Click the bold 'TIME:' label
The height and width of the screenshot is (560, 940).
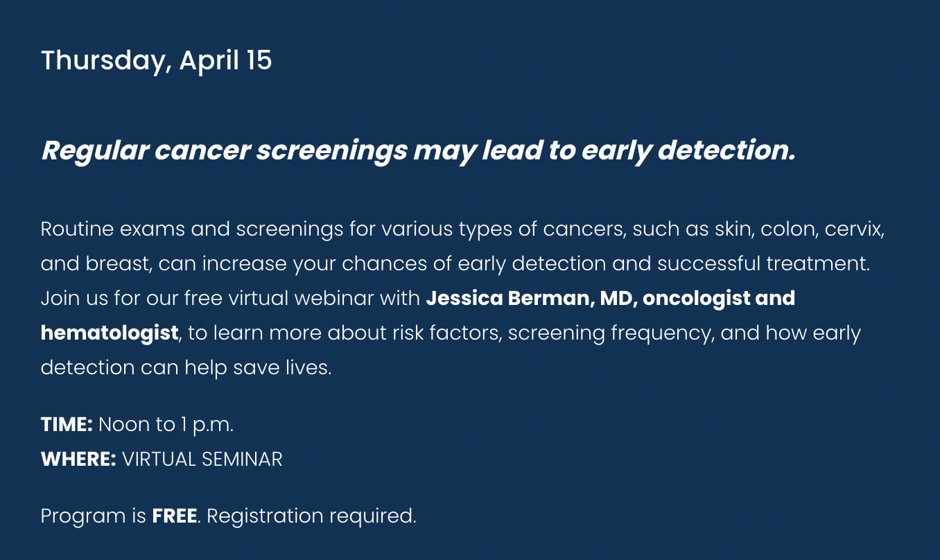[x=67, y=424]
